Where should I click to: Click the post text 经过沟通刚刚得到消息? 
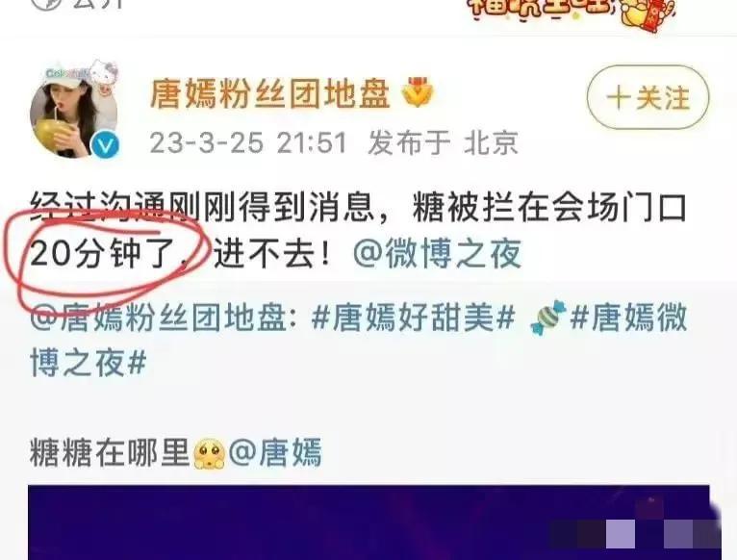coord(202,208)
